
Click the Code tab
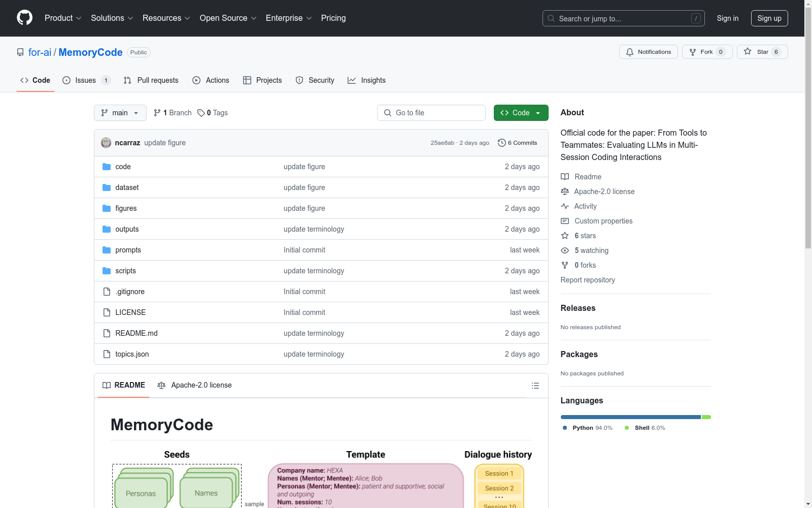pos(36,80)
